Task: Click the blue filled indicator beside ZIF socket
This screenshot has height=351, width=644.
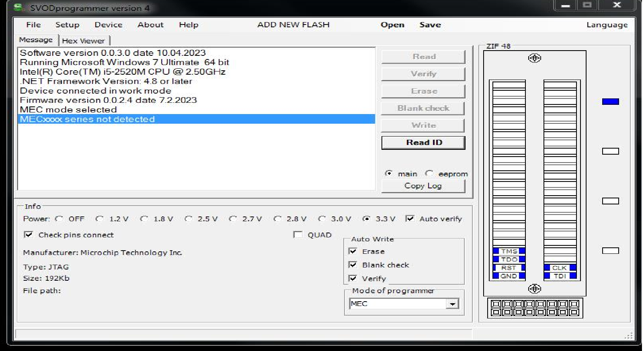Action: point(610,102)
